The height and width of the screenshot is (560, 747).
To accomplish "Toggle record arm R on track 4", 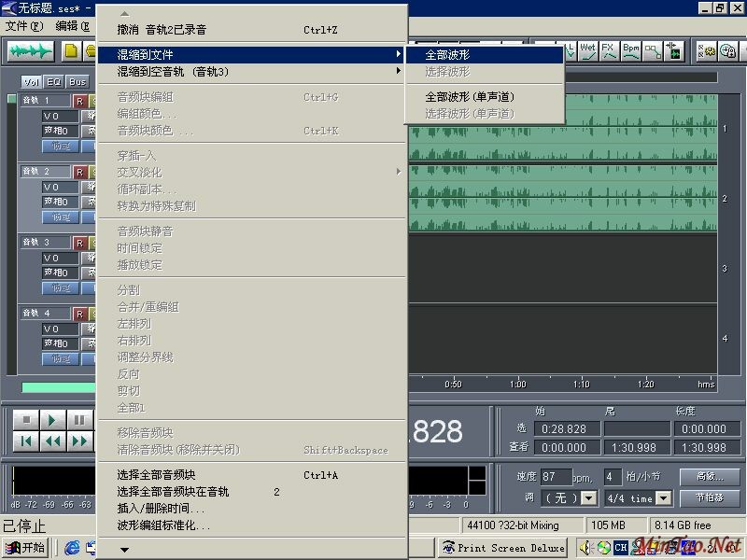I will coord(80,314).
